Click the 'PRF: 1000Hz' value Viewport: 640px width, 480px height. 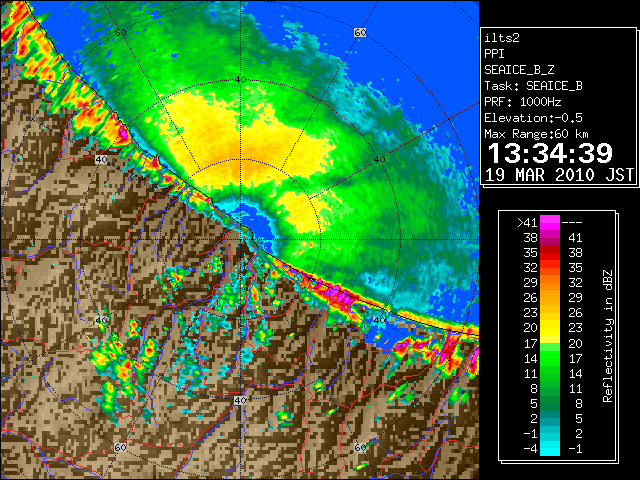523,102
